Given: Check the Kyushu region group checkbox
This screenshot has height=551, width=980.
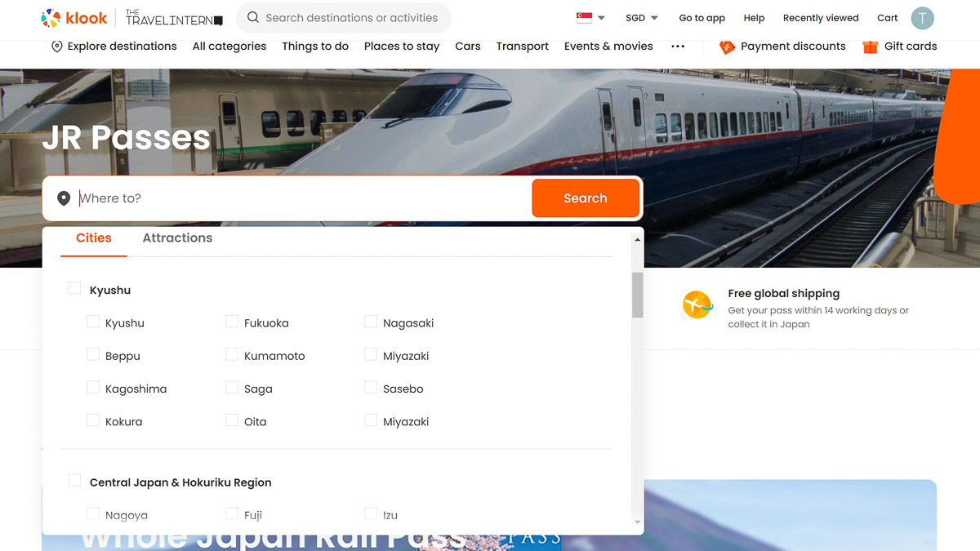Looking at the screenshot, I should pyautogui.click(x=74, y=288).
